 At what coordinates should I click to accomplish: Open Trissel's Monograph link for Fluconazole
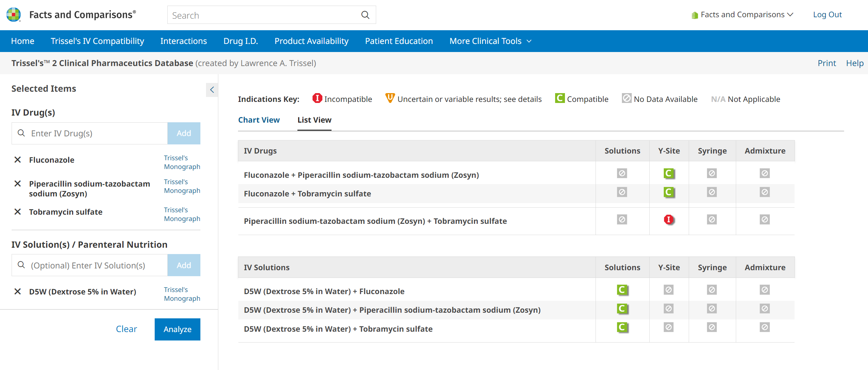coord(182,162)
